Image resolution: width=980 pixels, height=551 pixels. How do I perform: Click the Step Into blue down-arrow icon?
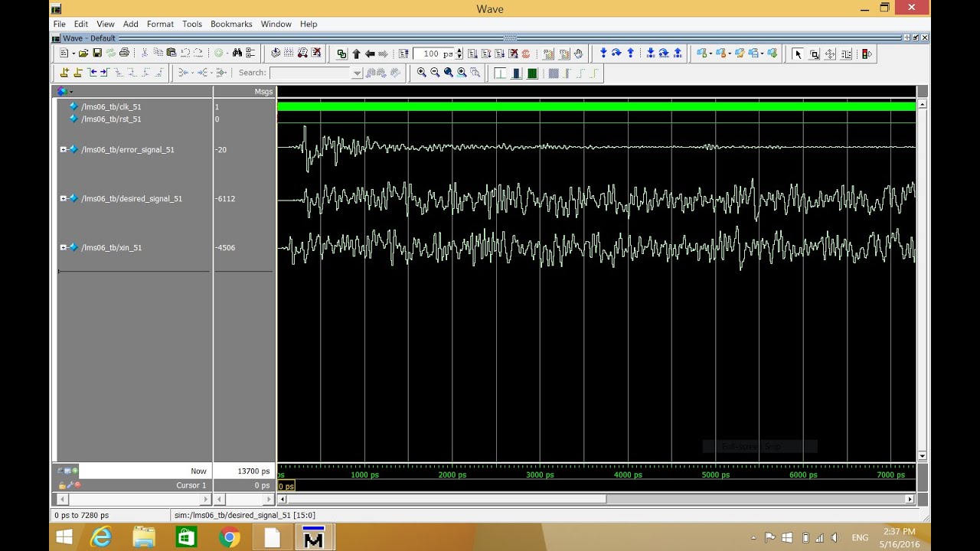click(603, 53)
